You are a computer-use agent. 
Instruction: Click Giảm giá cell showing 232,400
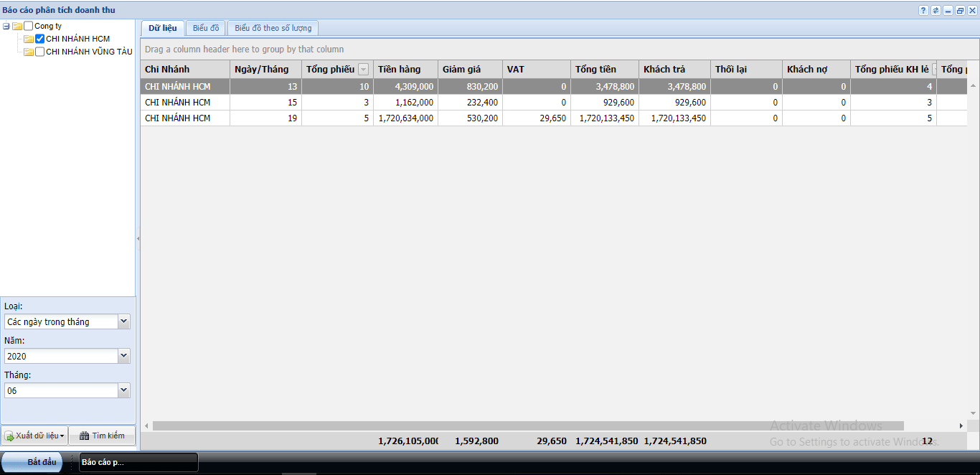point(470,102)
